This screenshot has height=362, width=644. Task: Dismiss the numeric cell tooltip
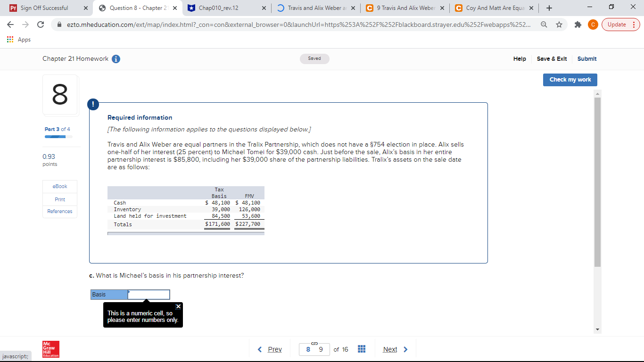click(x=178, y=306)
